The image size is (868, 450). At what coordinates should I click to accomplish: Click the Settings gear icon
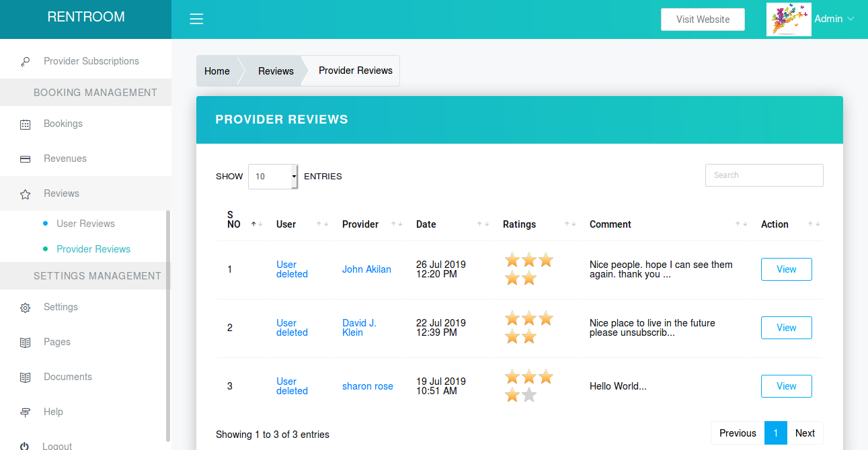25,308
